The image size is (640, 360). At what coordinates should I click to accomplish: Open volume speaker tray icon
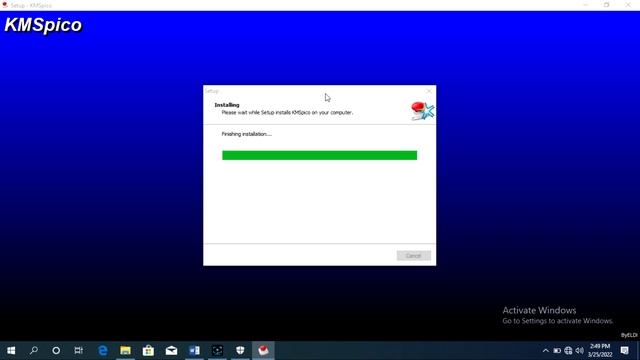tap(580, 350)
